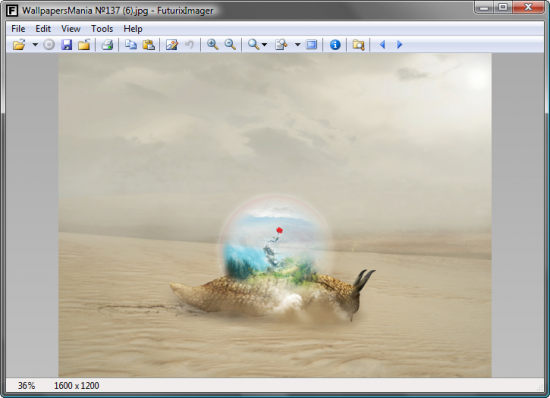Open a file with the folder icon
This screenshot has height=398, width=550.
pyautogui.click(x=19, y=45)
